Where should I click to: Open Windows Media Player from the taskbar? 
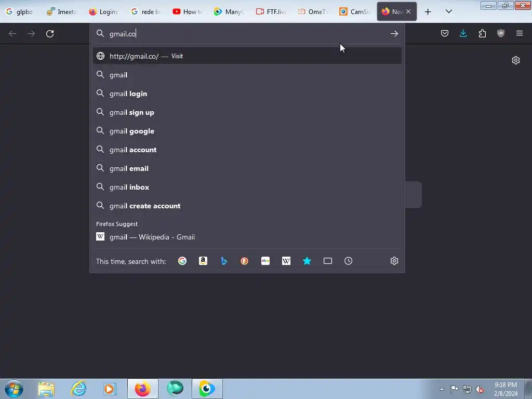coord(110,389)
